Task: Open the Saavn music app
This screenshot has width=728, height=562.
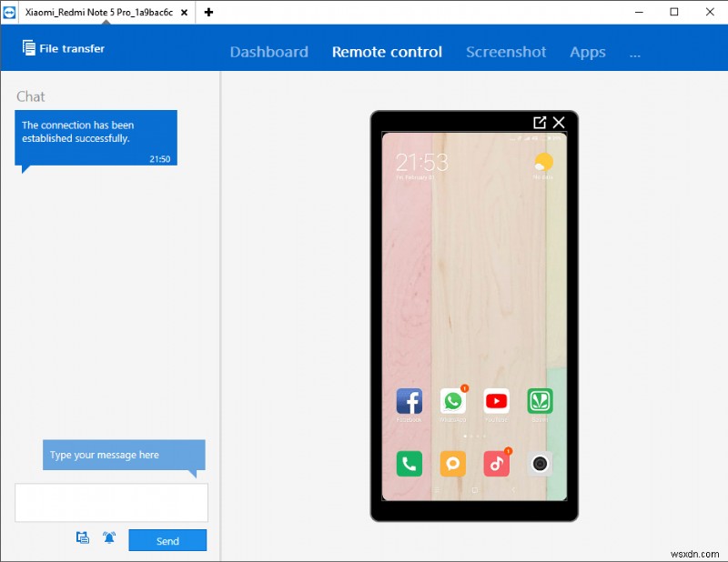Action: coord(540,401)
